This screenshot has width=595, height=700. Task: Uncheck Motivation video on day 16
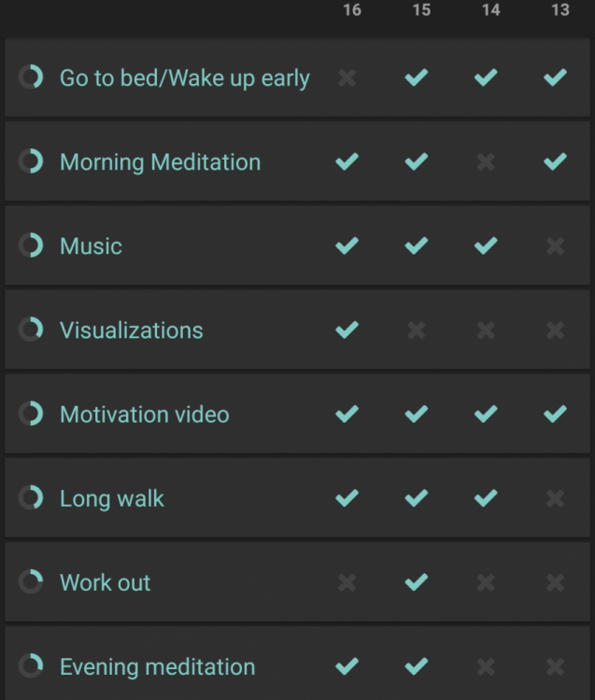click(x=347, y=413)
